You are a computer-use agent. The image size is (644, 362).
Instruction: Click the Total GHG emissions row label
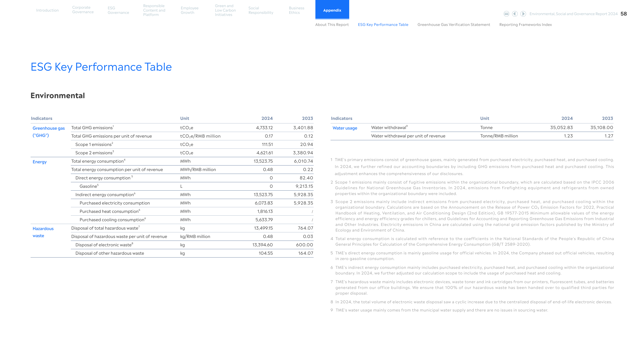tap(93, 128)
